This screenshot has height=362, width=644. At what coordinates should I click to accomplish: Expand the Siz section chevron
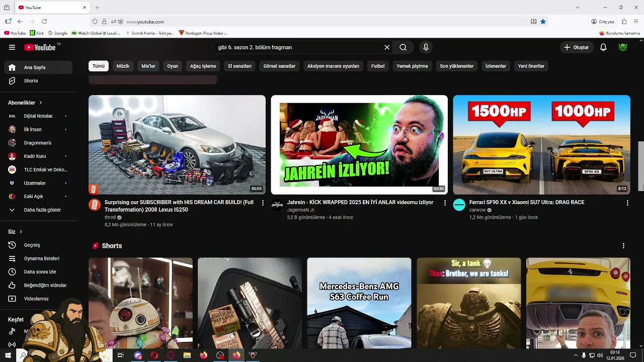coord(21,232)
